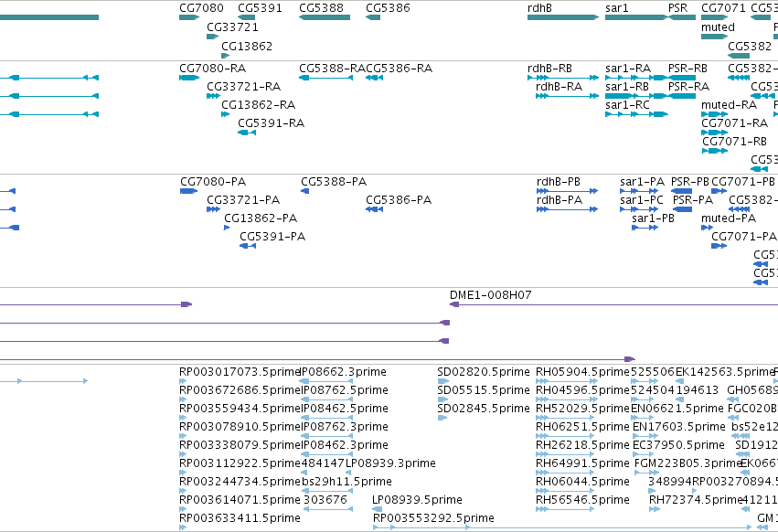Click protein label CG5386-PA
The width and height of the screenshot is (778, 532).
(399, 200)
